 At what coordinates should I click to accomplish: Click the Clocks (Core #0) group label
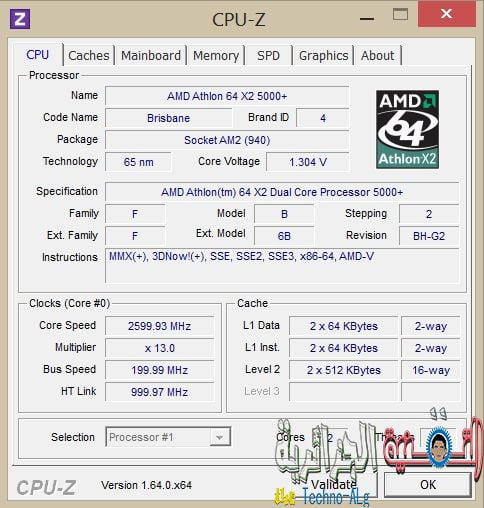click(x=69, y=303)
